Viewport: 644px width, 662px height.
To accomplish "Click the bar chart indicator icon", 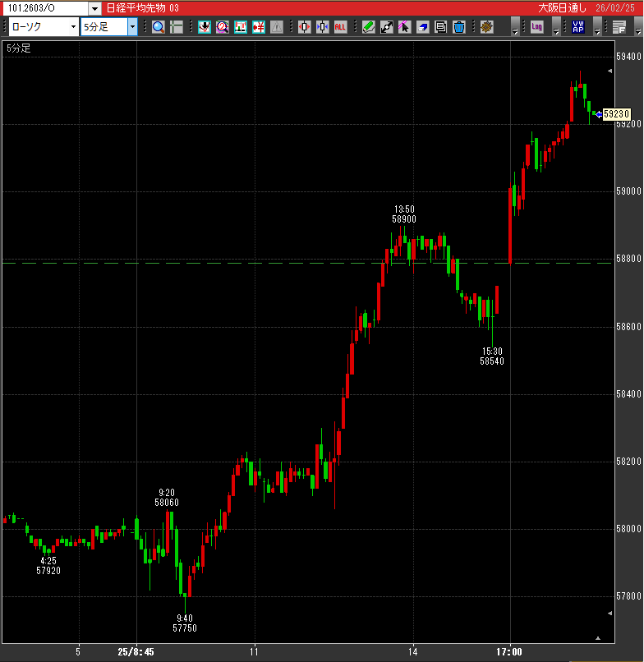I will point(241,27).
